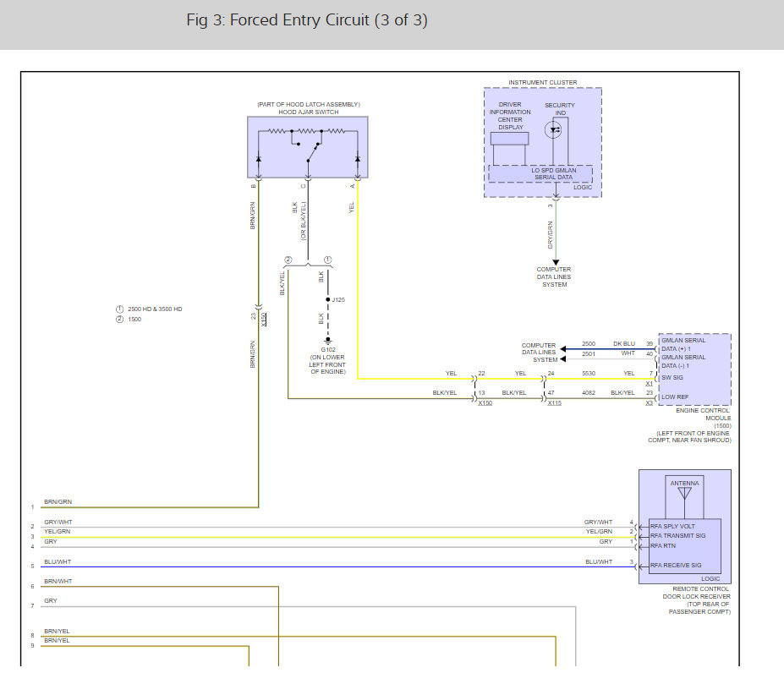Click the GRY wire label on line 7
This screenshot has width=784, height=684.
click(x=51, y=600)
